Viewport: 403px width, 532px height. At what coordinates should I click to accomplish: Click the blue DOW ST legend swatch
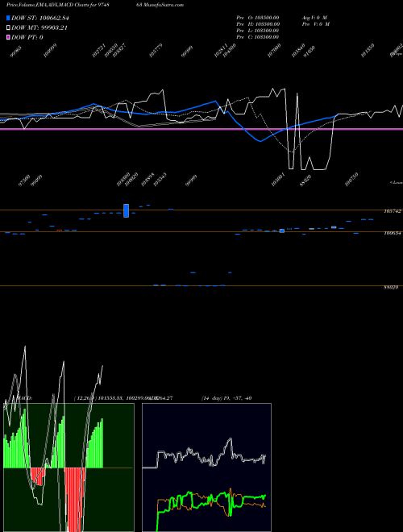click(8, 18)
